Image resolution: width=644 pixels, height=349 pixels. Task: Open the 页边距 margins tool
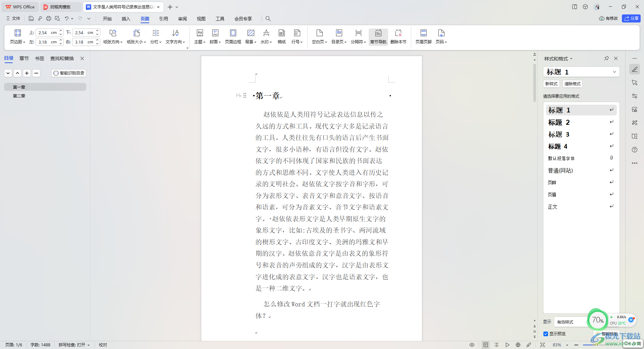click(18, 37)
